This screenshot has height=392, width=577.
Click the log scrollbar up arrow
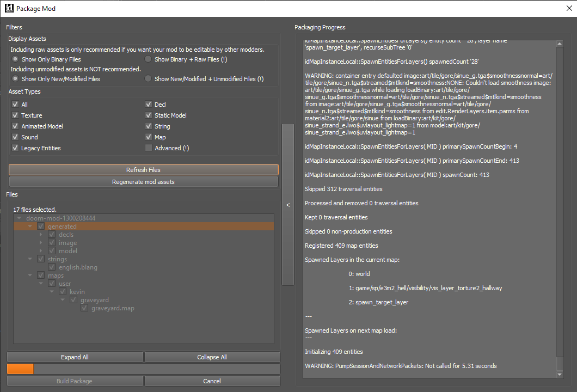click(560, 44)
